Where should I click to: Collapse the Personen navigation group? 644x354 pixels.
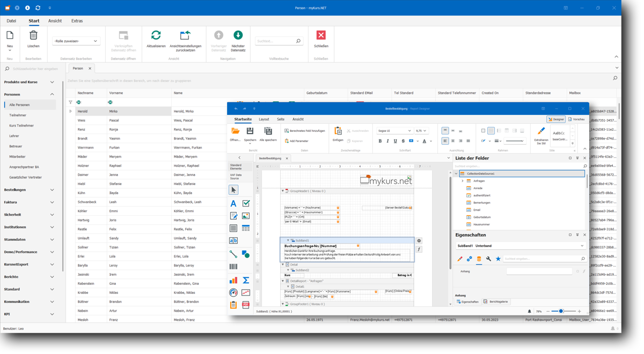point(52,94)
